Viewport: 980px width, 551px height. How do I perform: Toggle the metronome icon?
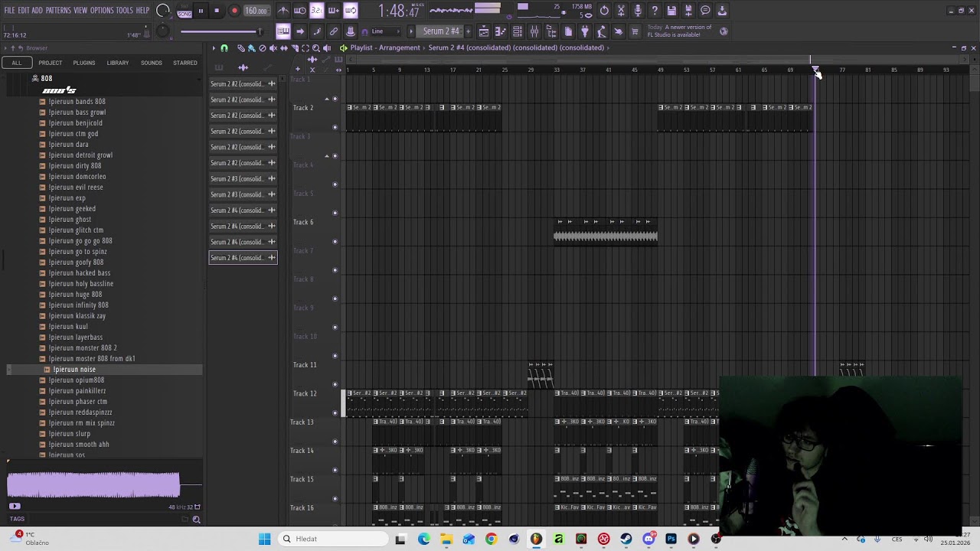pos(283,11)
